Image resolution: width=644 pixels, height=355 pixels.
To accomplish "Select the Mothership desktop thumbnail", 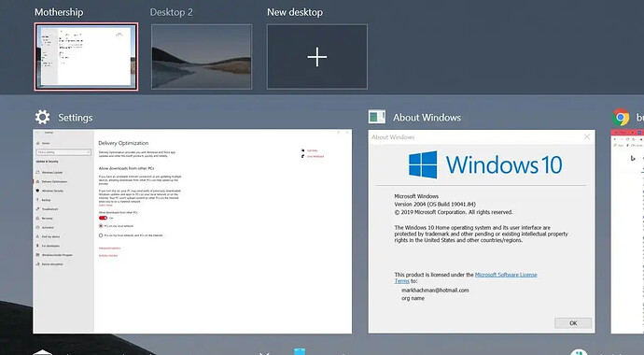I will click(x=86, y=57).
